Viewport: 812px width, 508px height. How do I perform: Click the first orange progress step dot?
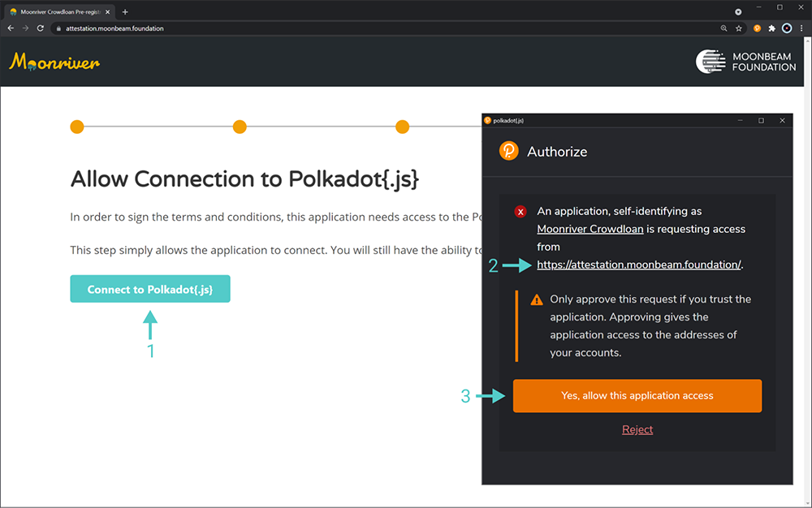pyautogui.click(x=77, y=127)
